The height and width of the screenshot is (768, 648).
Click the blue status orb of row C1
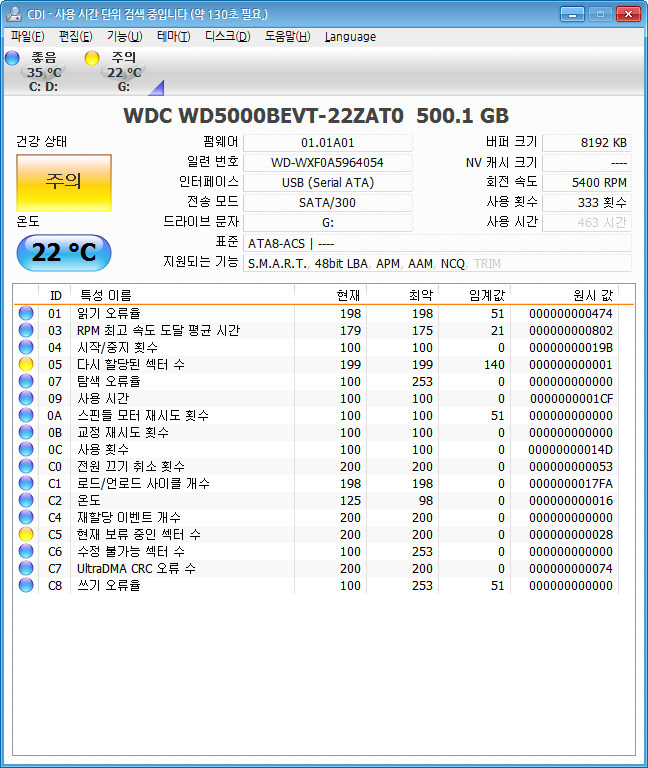[x=26, y=483]
